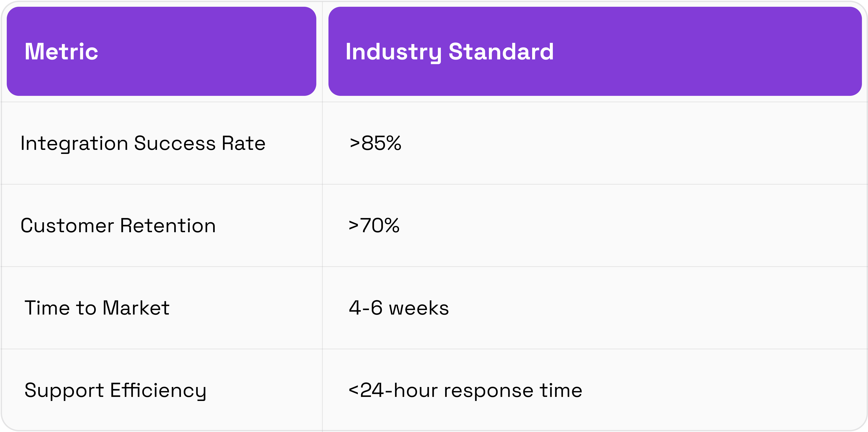868x432 pixels.
Task: Click the word "Customer" in the second row
Action: 67,226
